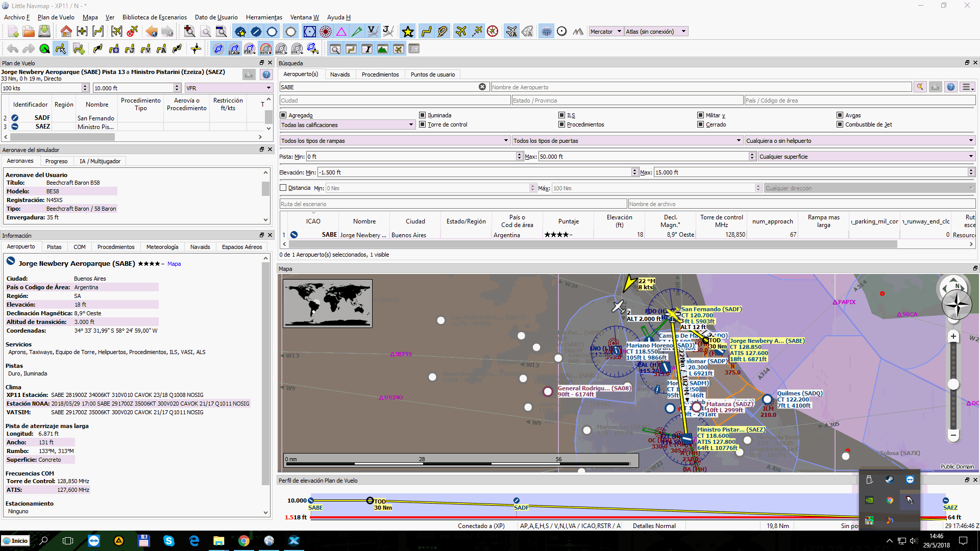Open the Plan de Vuelo menu
Viewport: 980px width, 551px height.
click(x=56, y=17)
